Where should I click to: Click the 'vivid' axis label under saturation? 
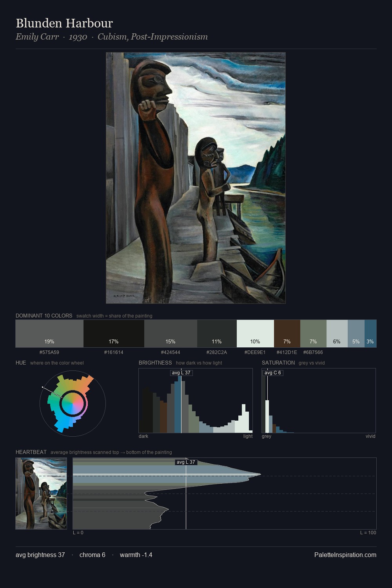click(x=370, y=436)
